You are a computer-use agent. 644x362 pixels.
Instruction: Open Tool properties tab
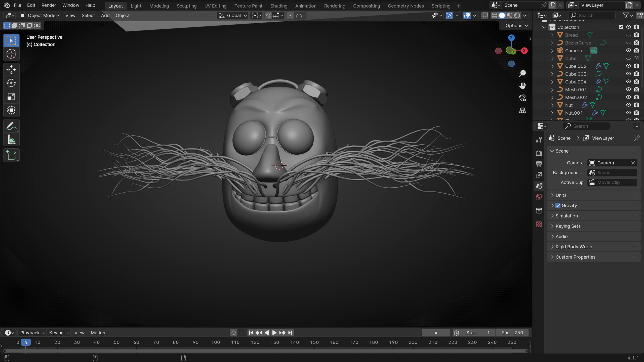pyautogui.click(x=539, y=140)
